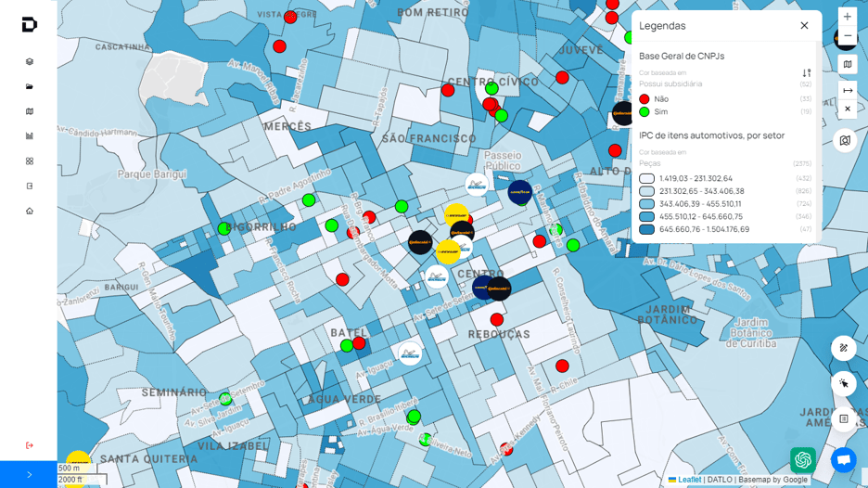
Task: Click the 645.660,76 - 1.504.176,69 swatch
Action: 646,229
